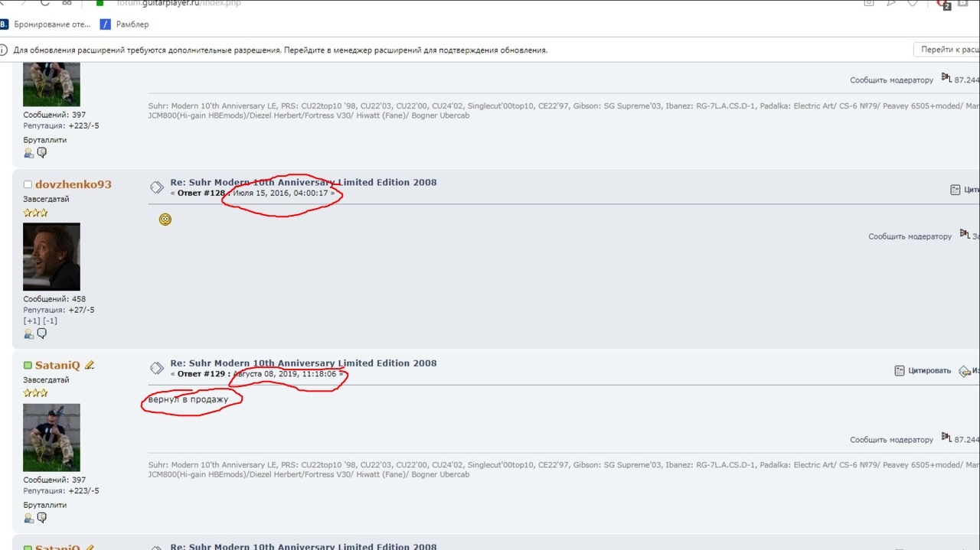Click the 'Цитировать' button on reply #129
The image size is (980, 550).
click(929, 371)
